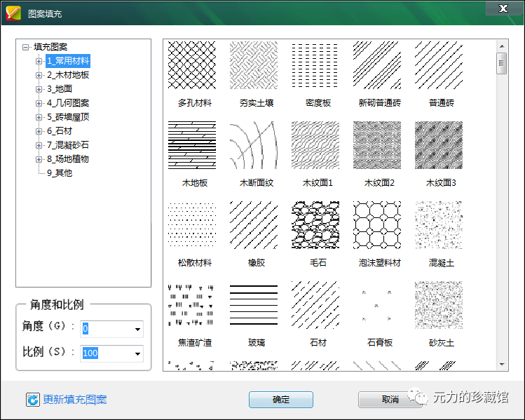Expand the 6_石材 tree node
The width and height of the screenshot is (525, 420).
click(x=39, y=131)
